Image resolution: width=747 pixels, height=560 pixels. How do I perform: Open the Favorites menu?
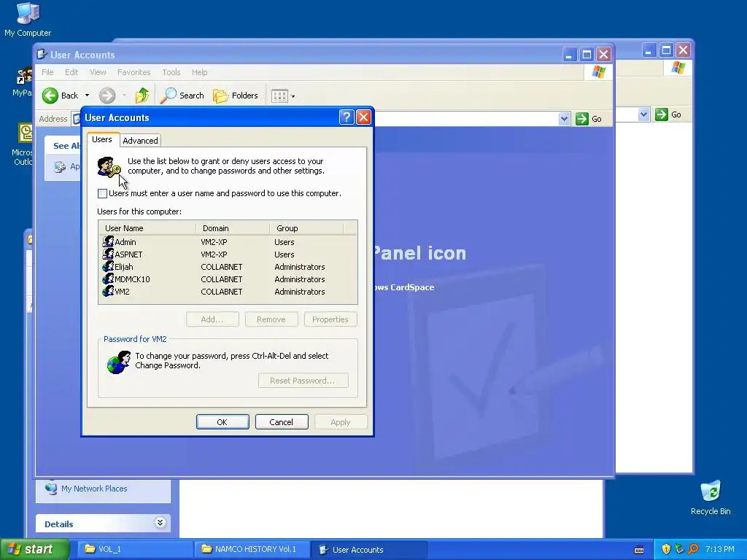pyautogui.click(x=134, y=72)
